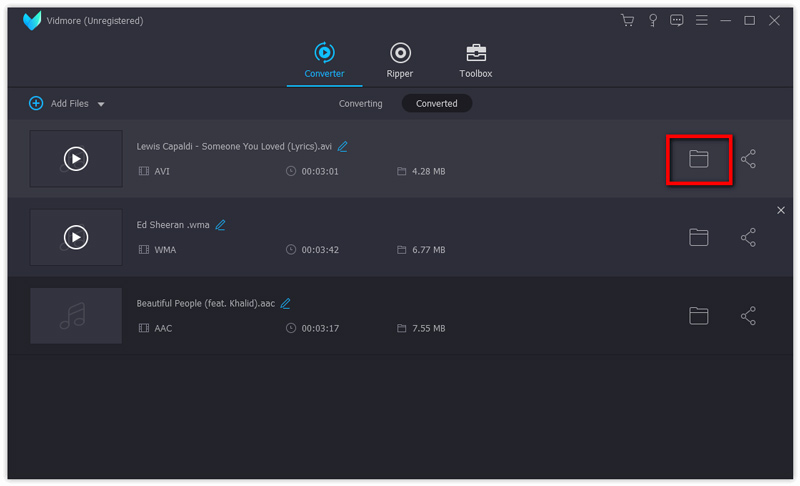Open the Toolbox tab
800x486 pixels.
(475, 60)
